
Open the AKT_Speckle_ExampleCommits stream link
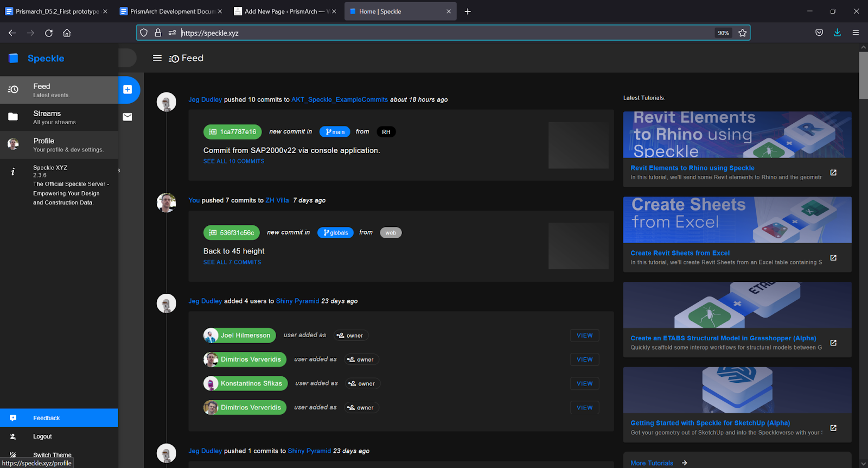[340, 100]
